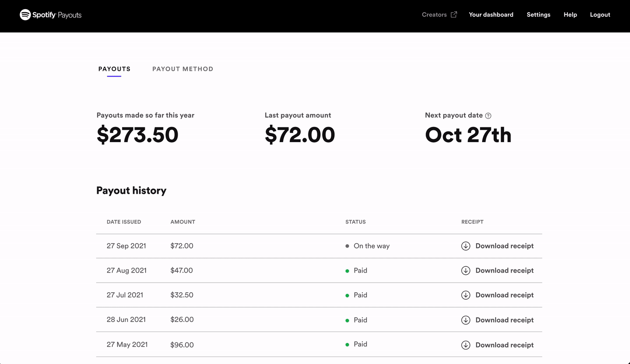Click download icon for 27 Aug 2021 payout

pos(465,270)
